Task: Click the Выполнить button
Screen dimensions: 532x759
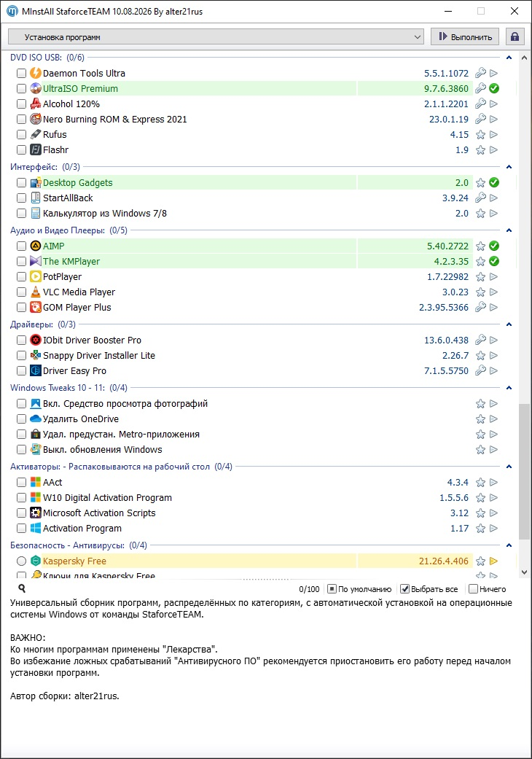Action: tap(465, 36)
